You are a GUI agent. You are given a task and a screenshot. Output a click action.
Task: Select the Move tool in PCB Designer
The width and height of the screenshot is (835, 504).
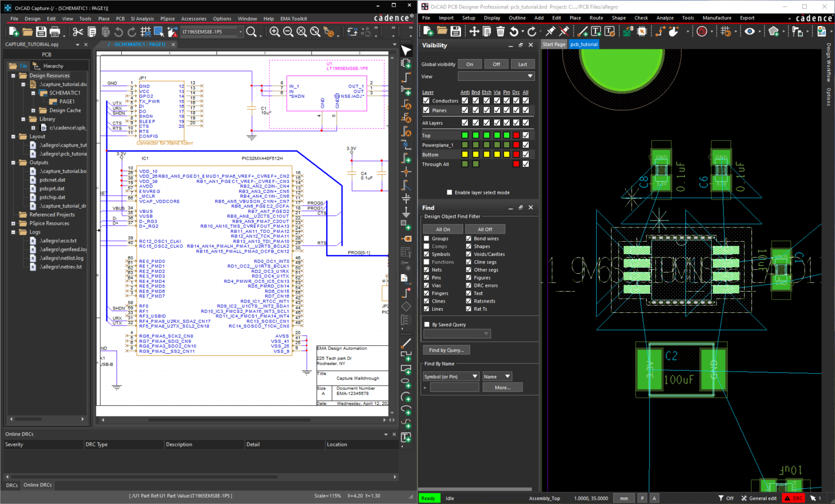[x=475, y=31]
